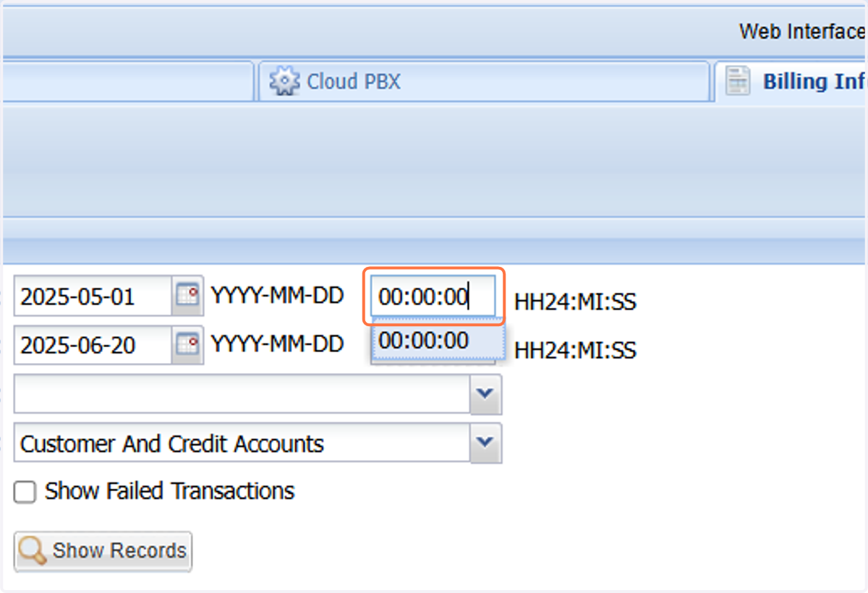Click HH24:MI:SS label beside start time
Viewport: 868px width, 593px height.
575,302
